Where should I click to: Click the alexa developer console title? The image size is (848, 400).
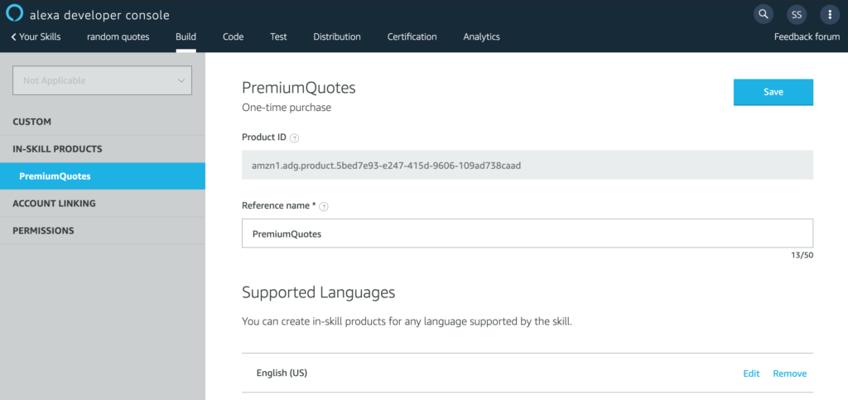[x=100, y=15]
